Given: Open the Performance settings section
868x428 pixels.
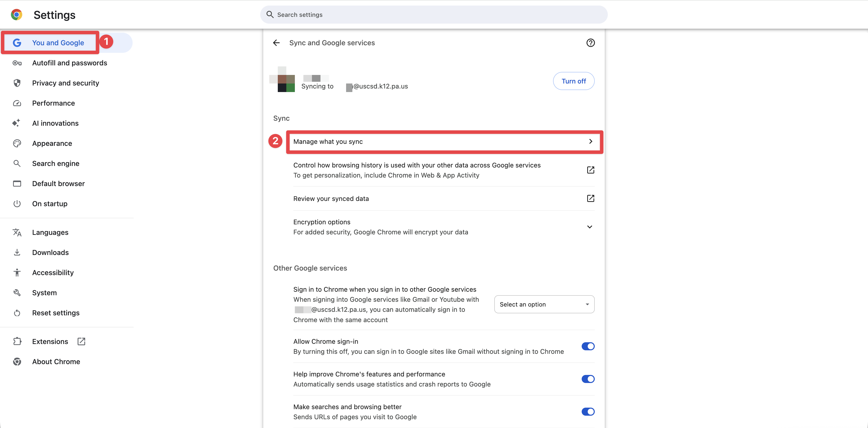Looking at the screenshot, I should click(x=53, y=103).
